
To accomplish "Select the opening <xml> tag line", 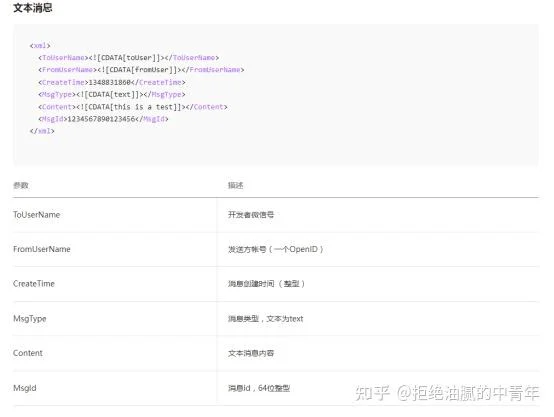I will pos(40,46).
